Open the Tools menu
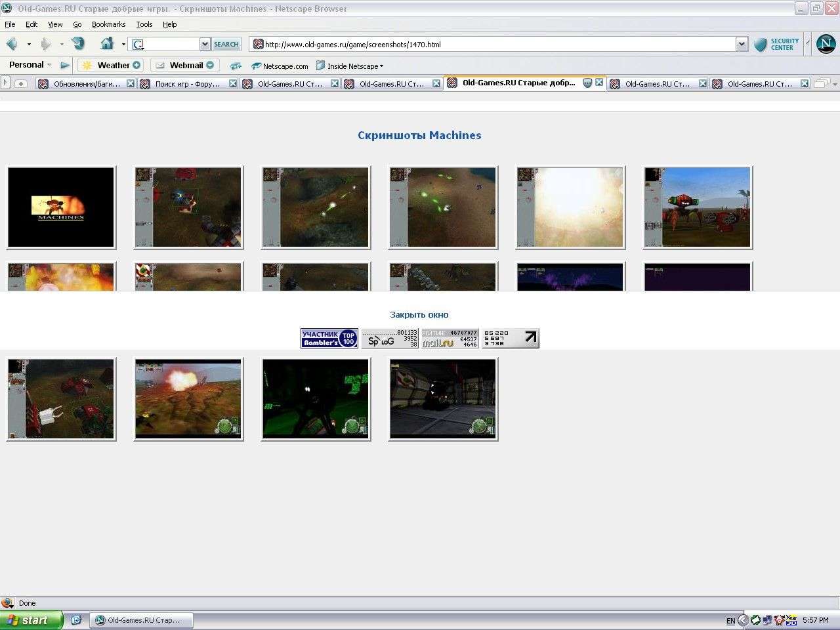The height and width of the screenshot is (630, 840). [x=144, y=24]
